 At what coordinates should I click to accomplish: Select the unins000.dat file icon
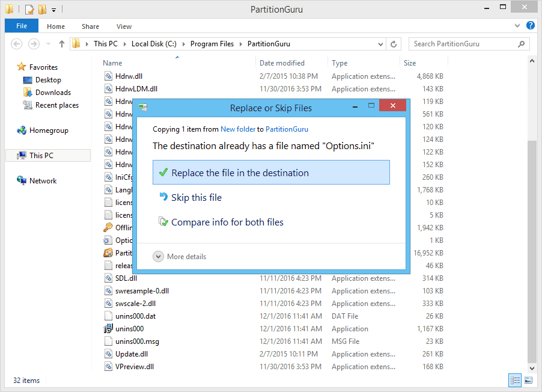coord(108,316)
